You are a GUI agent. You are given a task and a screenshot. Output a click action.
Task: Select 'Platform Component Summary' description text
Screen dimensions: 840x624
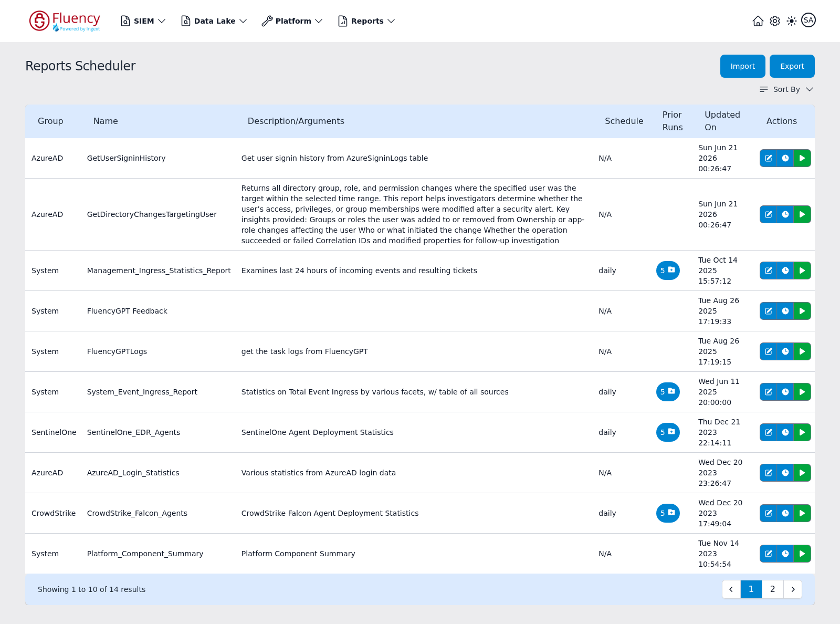(x=298, y=554)
